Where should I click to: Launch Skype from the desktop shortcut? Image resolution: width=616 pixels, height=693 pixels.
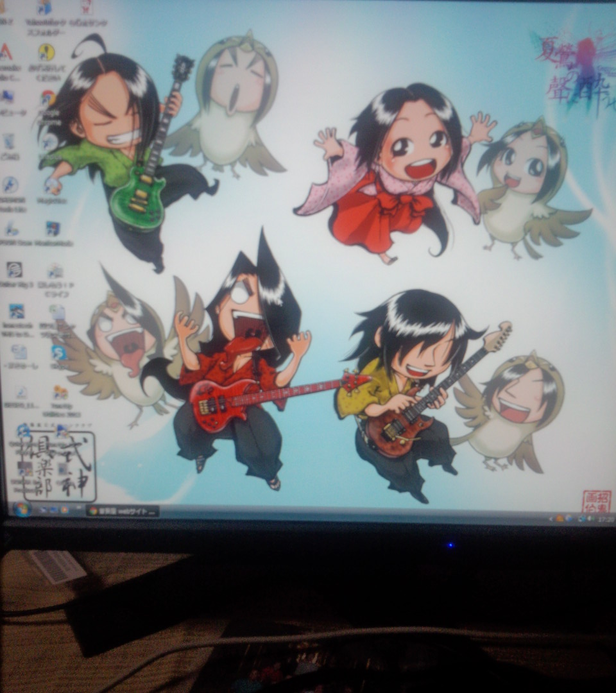pyautogui.click(x=58, y=353)
